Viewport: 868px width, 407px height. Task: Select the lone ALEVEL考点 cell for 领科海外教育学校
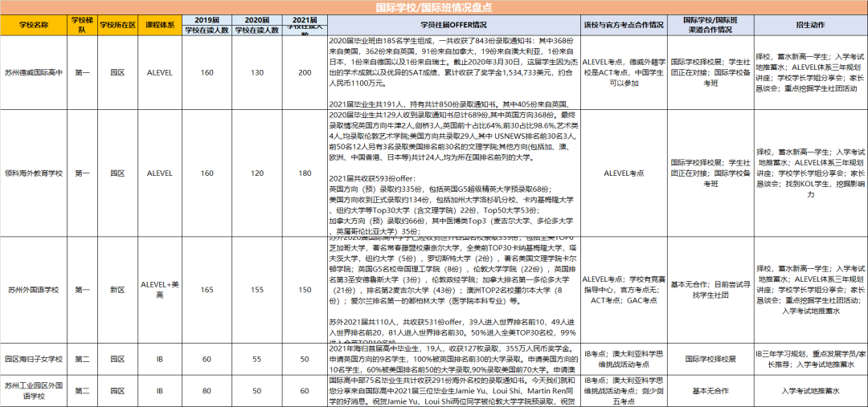point(624,173)
